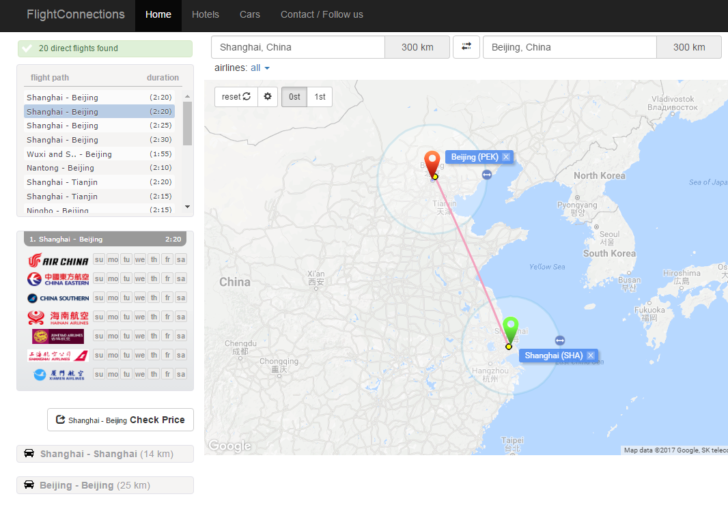Image resolution: width=728 pixels, height=505 pixels.
Task: Open the Cars nav tab
Action: [250, 14]
